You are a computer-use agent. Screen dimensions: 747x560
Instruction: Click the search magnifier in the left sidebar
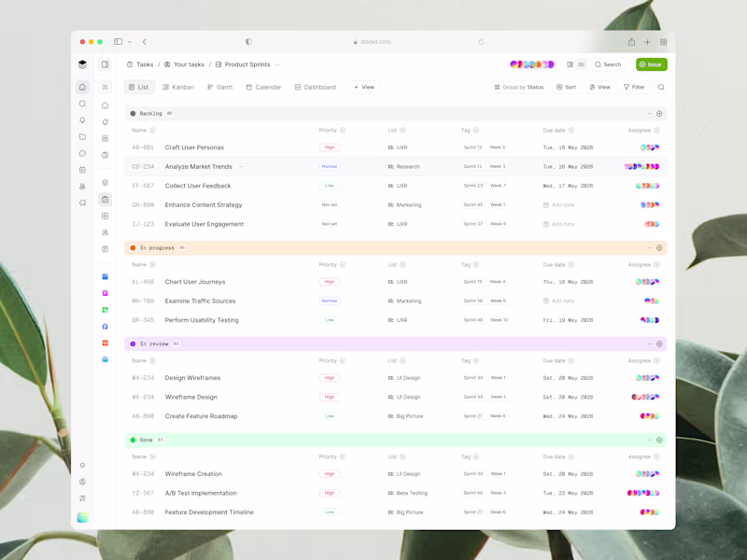(x=82, y=104)
